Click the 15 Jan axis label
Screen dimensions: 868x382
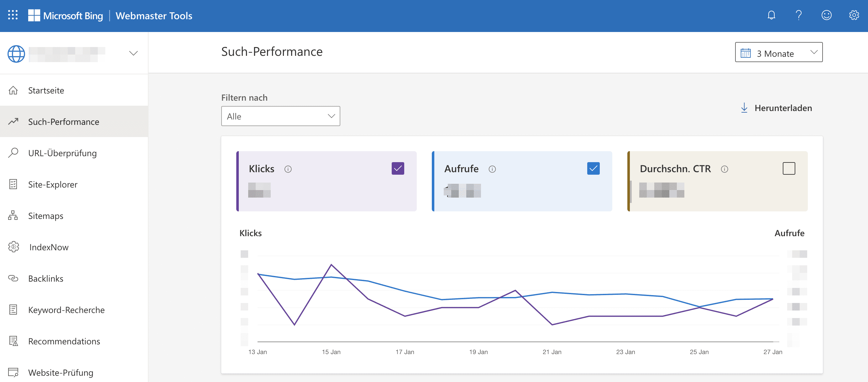[x=331, y=352]
